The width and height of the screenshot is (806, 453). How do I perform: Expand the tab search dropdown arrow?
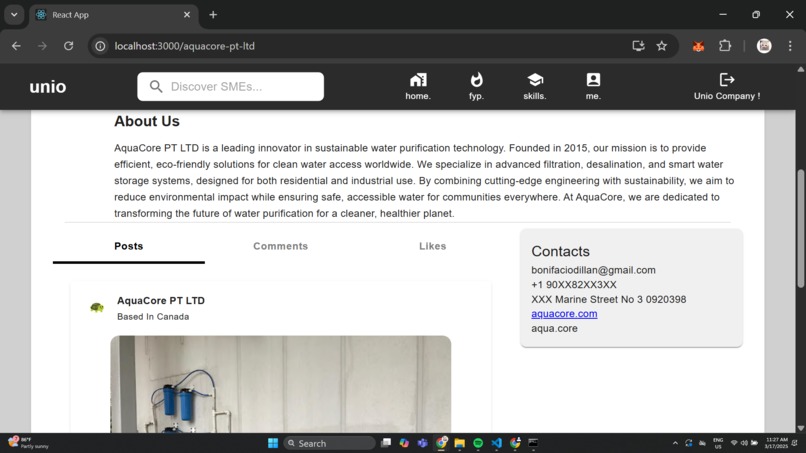pyautogui.click(x=14, y=15)
